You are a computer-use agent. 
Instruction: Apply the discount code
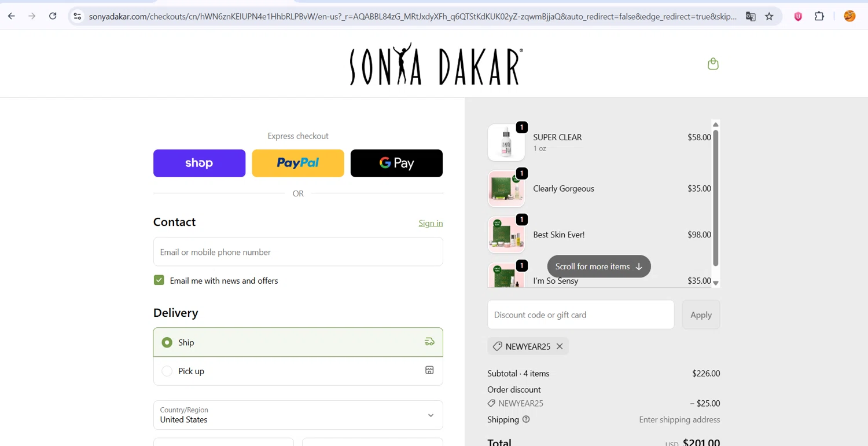[x=701, y=315]
